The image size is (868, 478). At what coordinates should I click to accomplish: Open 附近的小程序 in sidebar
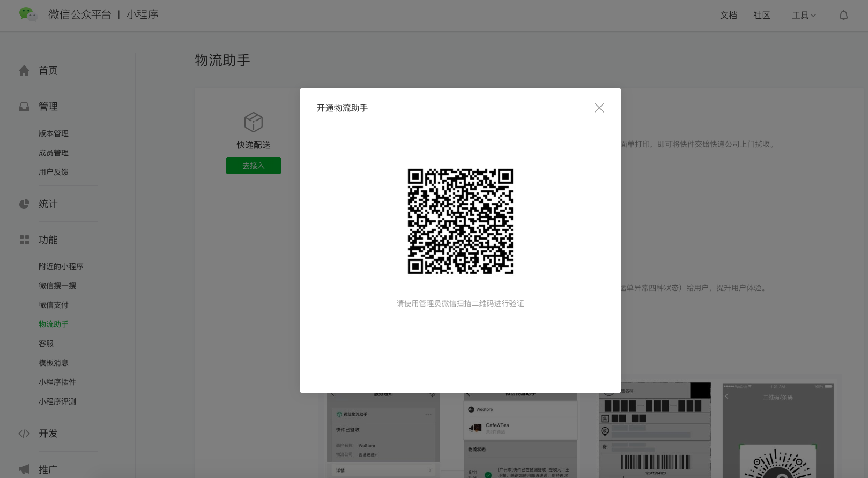(61, 266)
